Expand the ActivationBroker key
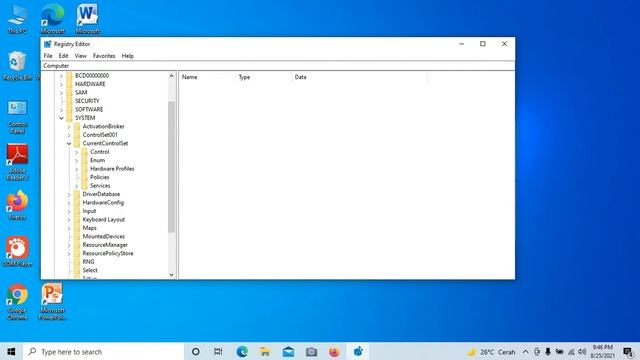 pos(69,127)
